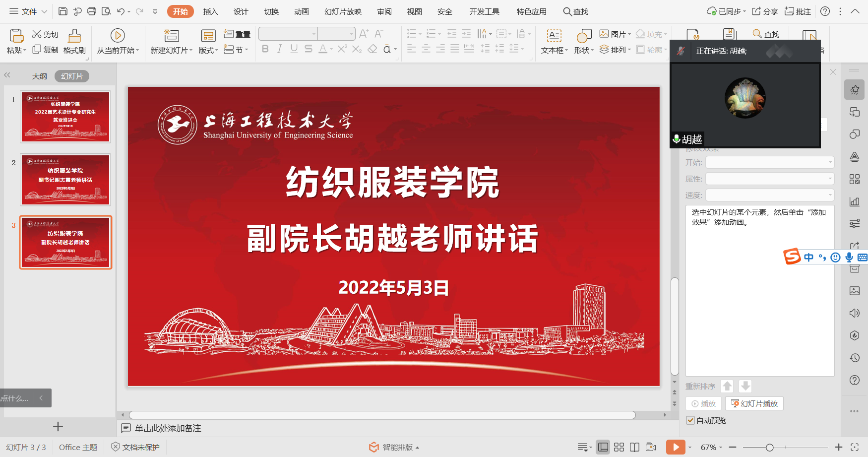Open the zoom percentage 67% dropdown
Screen dimensions: 868x457
[x=711, y=447]
